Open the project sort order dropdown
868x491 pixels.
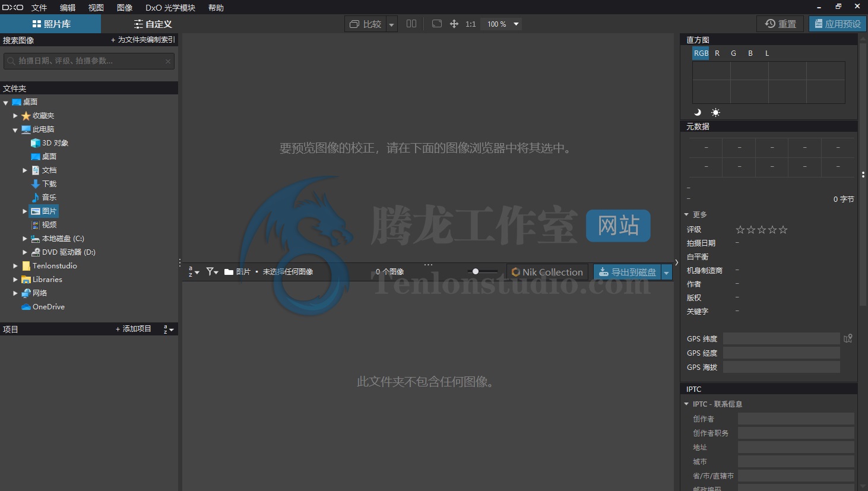[x=169, y=330]
